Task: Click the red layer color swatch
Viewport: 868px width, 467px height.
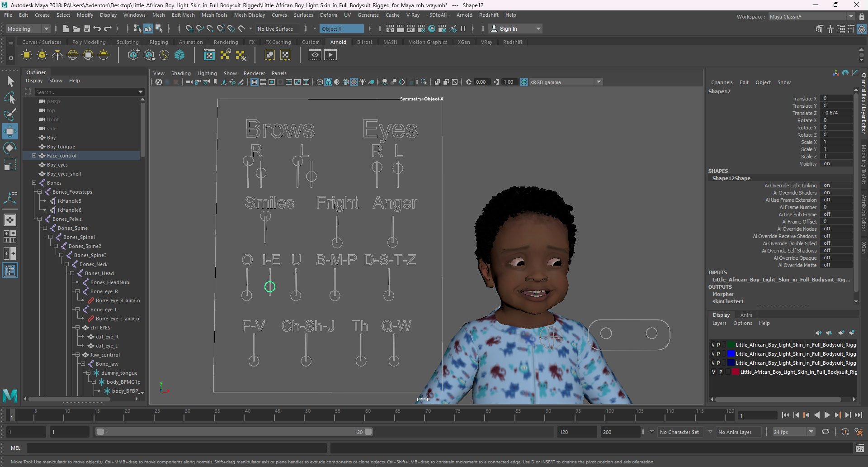Action: click(736, 372)
